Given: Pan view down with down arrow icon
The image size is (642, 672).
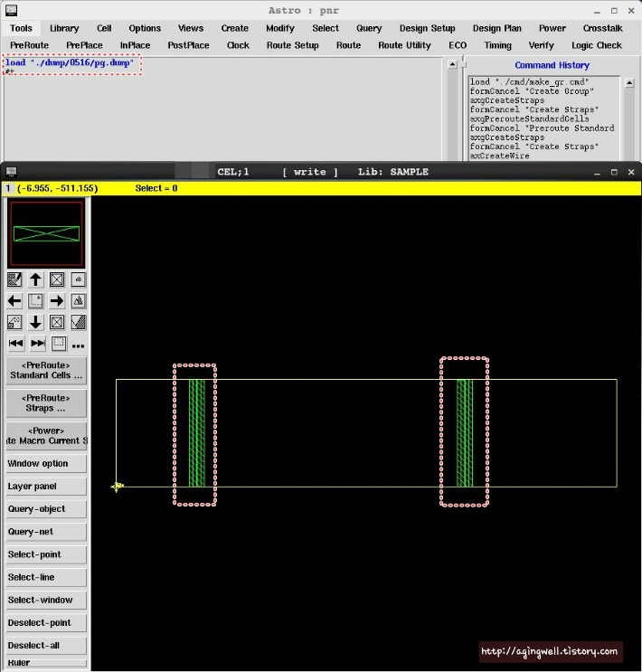Looking at the screenshot, I should [x=35, y=322].
